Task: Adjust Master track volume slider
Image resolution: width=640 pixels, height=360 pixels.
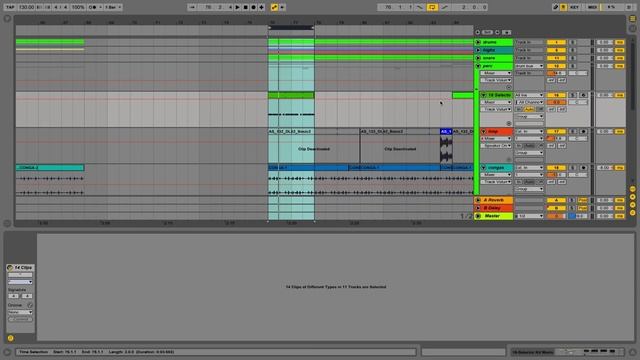Action: (556, 216)
